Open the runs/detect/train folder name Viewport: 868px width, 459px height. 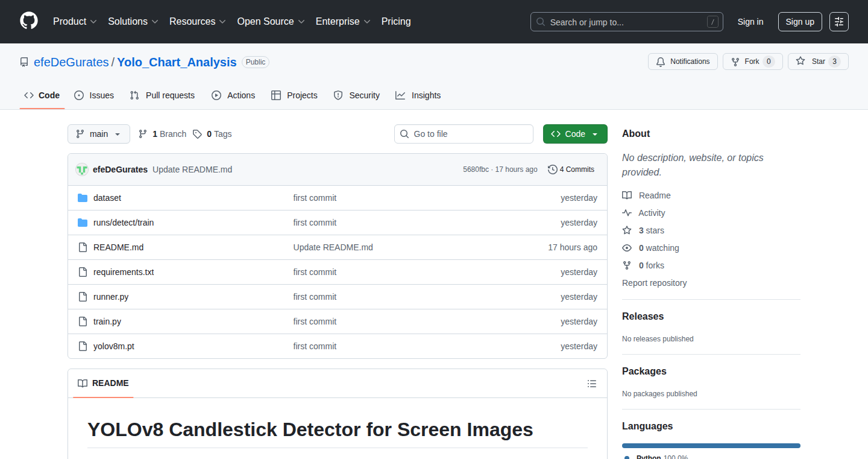(124, 223)
